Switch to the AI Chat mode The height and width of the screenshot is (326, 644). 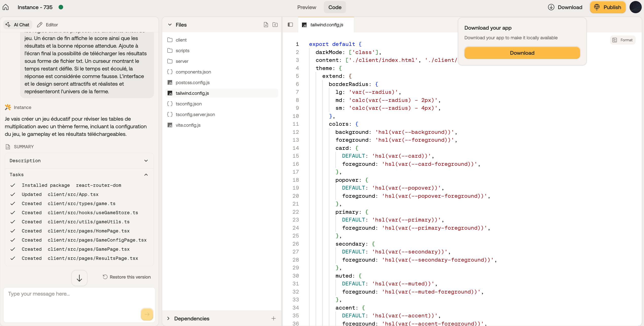(x=18, y=25)
